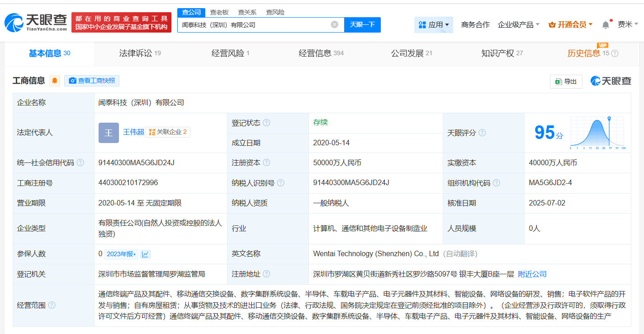Open the 开通会员 membership dropdown
Image resolution: width=644 pixels, height=334 pixels.
pyautogui.click(x=570, y=24)
